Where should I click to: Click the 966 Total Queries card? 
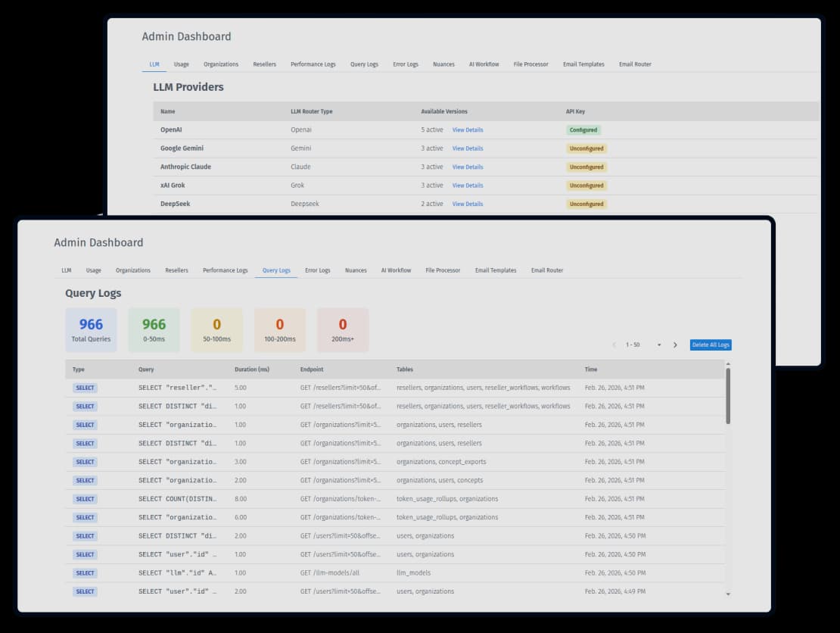coord(91,329)
